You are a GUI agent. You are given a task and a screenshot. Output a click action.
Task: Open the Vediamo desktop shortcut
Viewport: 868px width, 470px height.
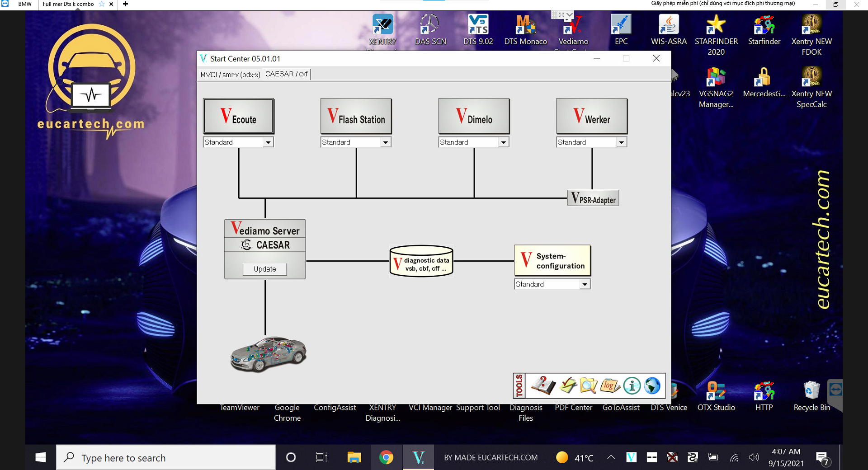tap(573, 30)
